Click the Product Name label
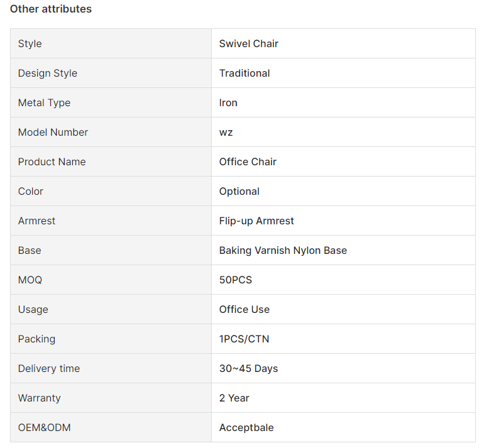Viewport: 484px width, 448px height. click(x=52, y=161)
